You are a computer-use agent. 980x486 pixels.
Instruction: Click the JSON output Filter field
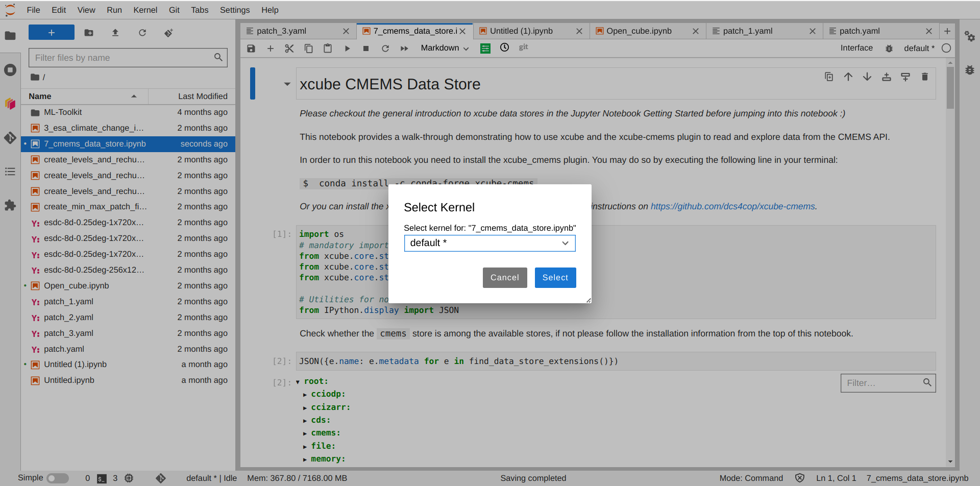[x=888, y=383]
